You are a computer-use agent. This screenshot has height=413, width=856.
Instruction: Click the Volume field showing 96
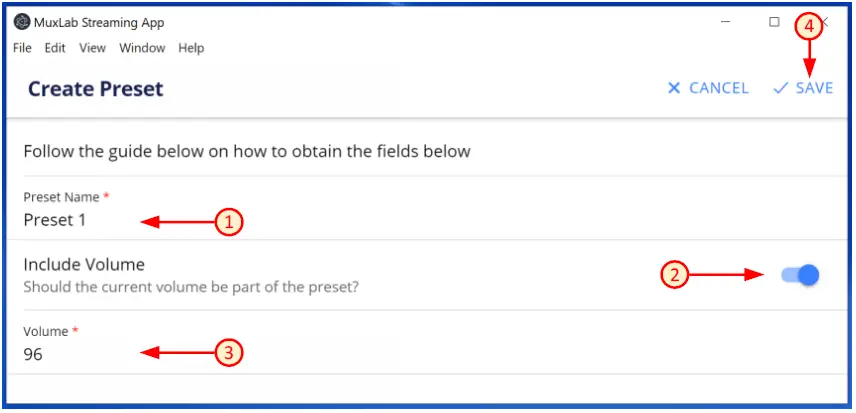pos(80,354)
